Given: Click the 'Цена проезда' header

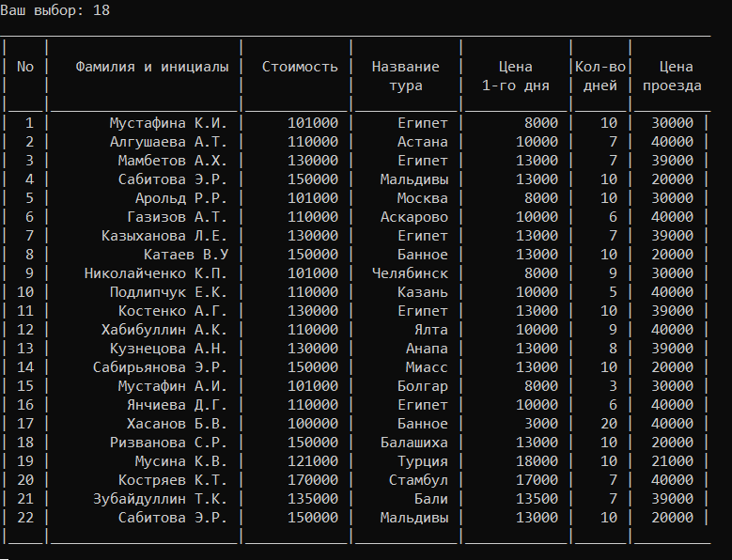Looking at the screenshot, I should click(x=672, y=76).
